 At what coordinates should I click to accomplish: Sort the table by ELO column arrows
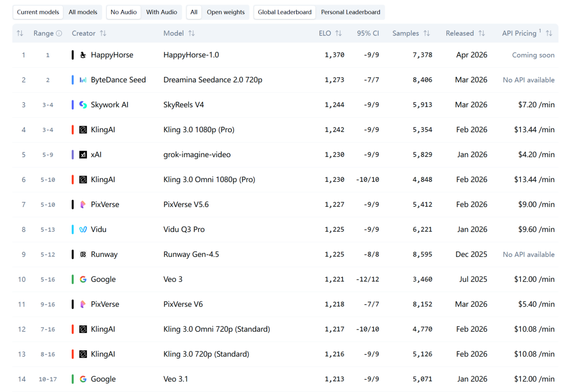(339, 33)
